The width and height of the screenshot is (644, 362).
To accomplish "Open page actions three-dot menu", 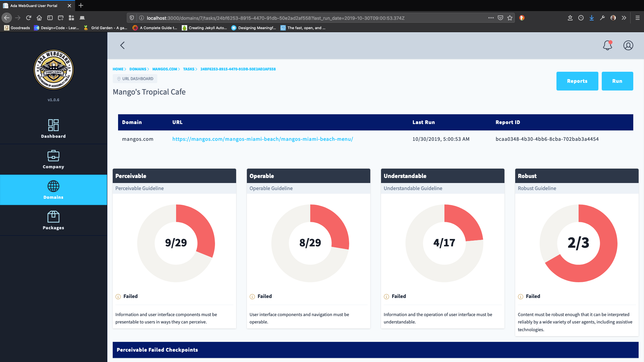I will pyautogui.click(x=491, y=18).
